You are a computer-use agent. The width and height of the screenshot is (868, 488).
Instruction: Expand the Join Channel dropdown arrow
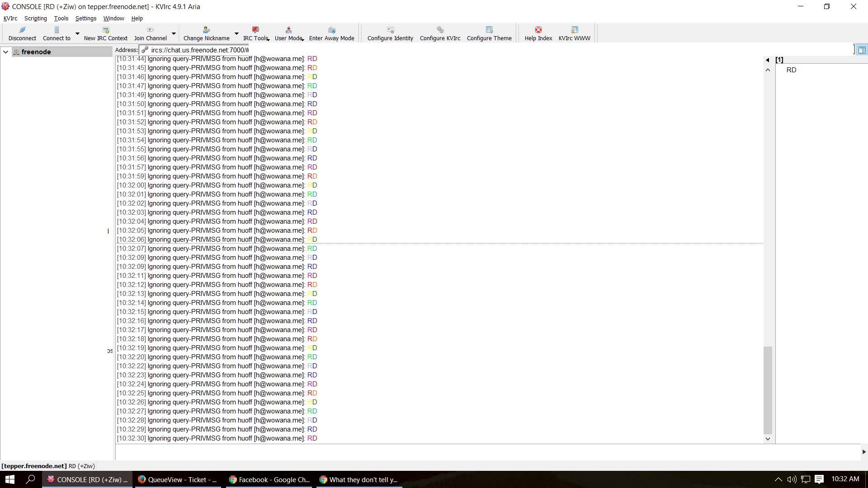point(174,33)
